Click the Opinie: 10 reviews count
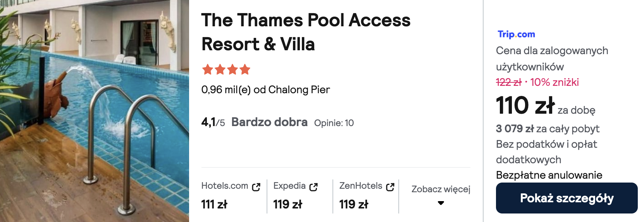Viewport: 644px width, 222px height. tap(334, 123)
